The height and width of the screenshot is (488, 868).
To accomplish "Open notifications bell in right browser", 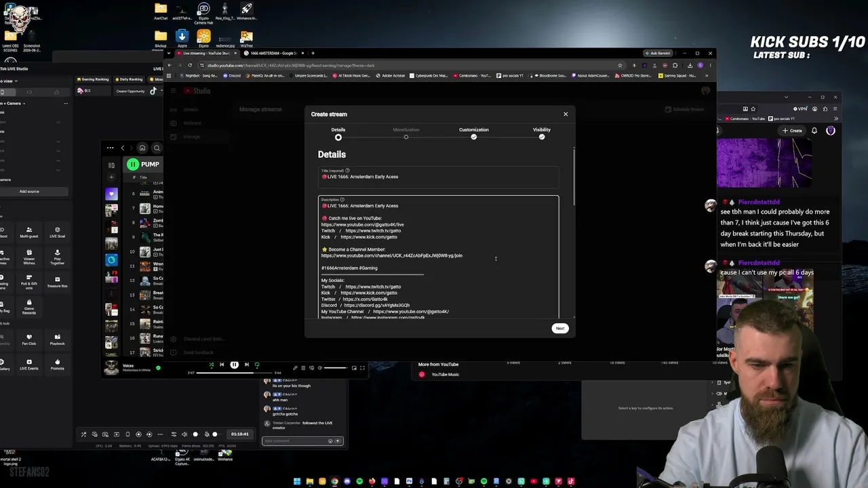I will 814,131.
